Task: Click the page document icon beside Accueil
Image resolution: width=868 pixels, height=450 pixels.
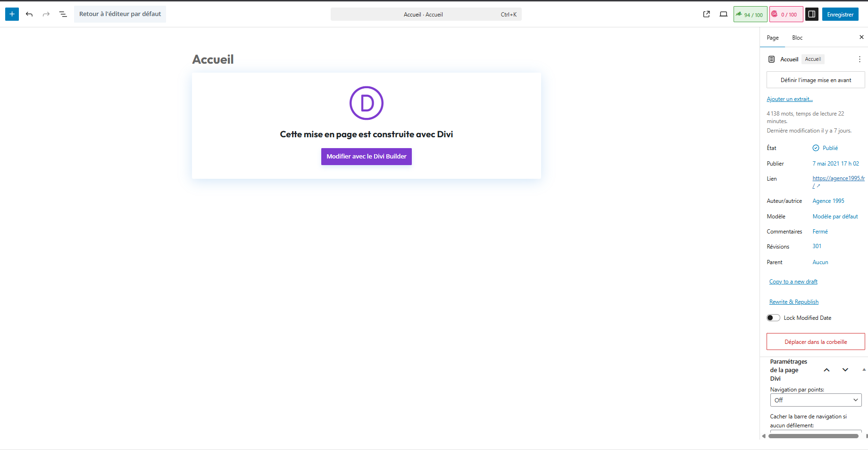Action: pyautogui.click(x=772, y=59)
